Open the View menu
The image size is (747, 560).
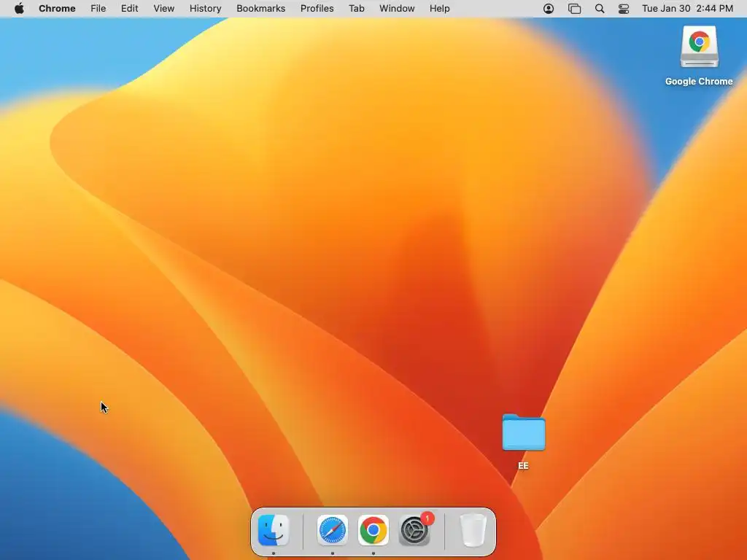[x=164, y=9]
